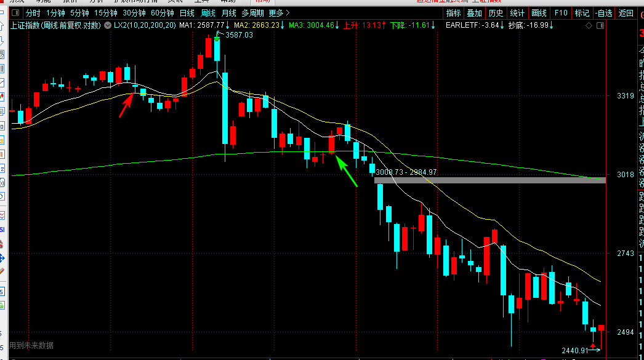Click the 叠加 overlay button
The width and height of the screenshot is (644, 360).
pyautogui.click(x=474, y=13)
